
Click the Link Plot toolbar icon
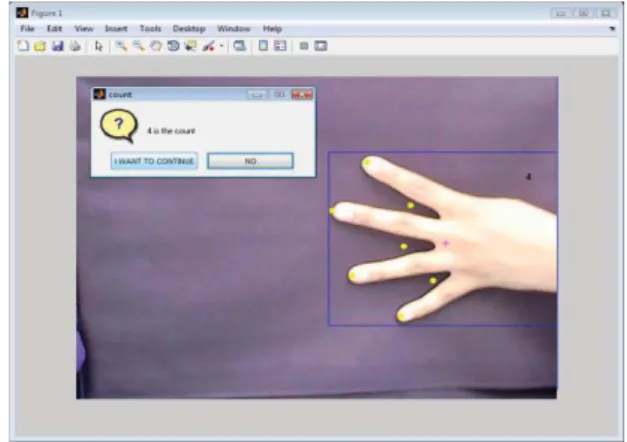[x=240, y=46]
